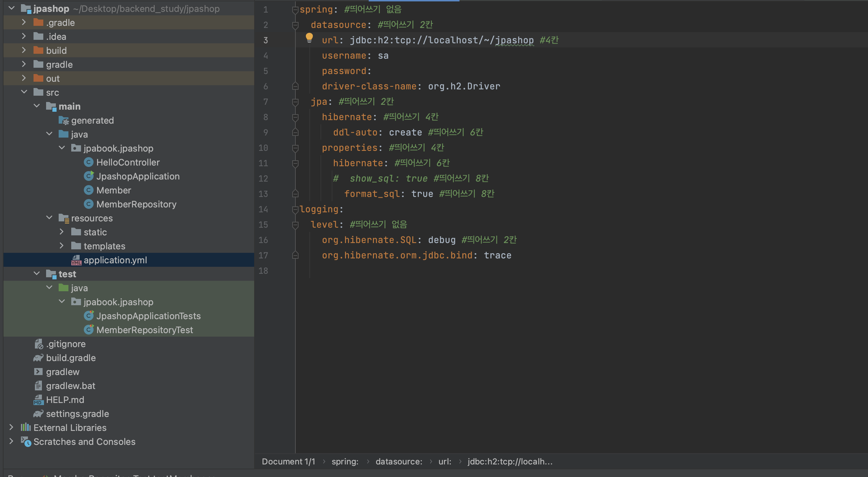868x477 pixels.
Task: Click the HELP.md markdown file icon
Action: click(38, 400)
